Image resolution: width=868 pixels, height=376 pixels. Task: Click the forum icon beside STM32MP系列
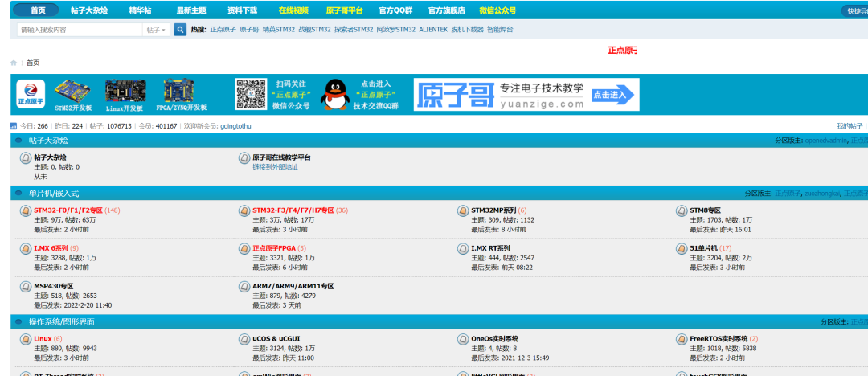pyautogui.click(x=463, y=211)
